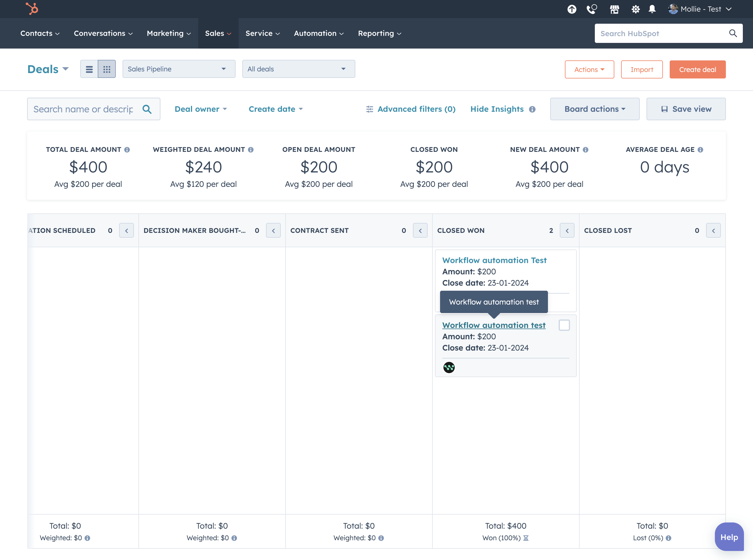
Task: Switch to board grid view icon
Action: click(107, 69)
